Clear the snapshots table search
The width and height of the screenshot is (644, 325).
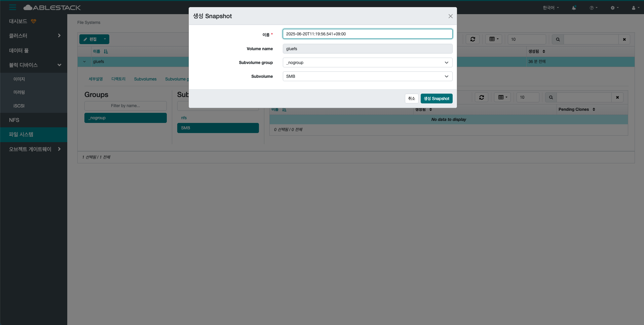tap(617, 97)
